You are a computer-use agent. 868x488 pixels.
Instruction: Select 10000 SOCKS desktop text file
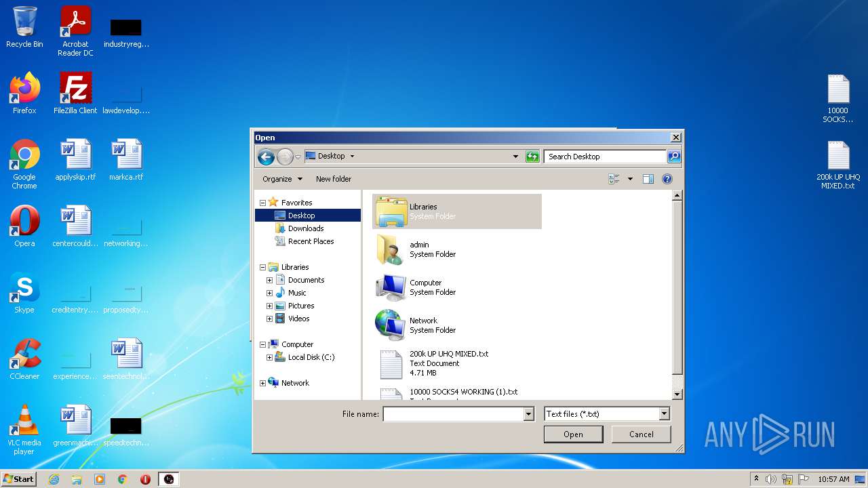tap(838, 99)
